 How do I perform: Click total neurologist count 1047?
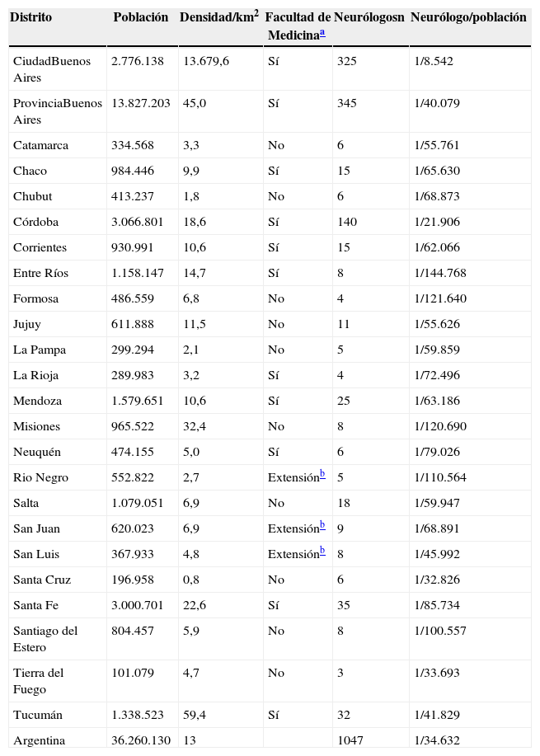pyautogui.click(x=351, y=740)
